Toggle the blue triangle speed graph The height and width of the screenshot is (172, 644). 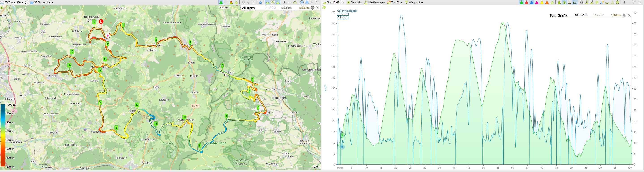click(532, 2)
